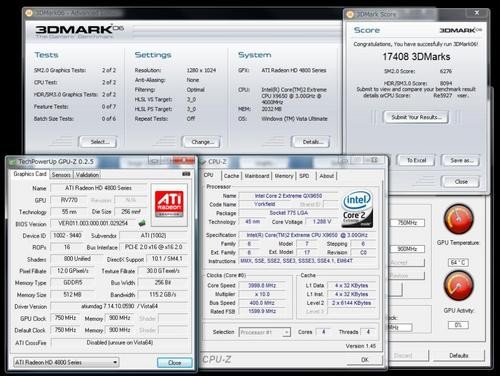The width and height of the screenshot is (500, 376).
Task: Open the About tab in CPU-Z
Action: pos(326,176)
